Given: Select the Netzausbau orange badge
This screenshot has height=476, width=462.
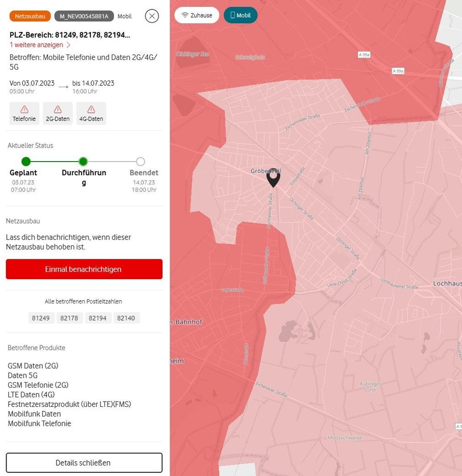Looking at the screenshot, I should pyautogui.click(x=30, y=16).
